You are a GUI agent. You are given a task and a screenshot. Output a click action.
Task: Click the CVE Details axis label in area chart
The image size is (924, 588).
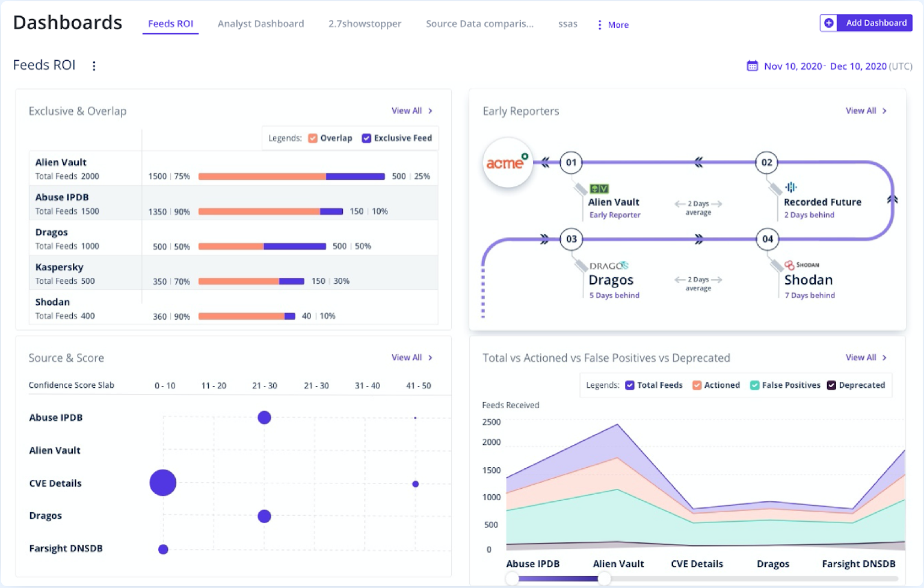tap(697, 564)
